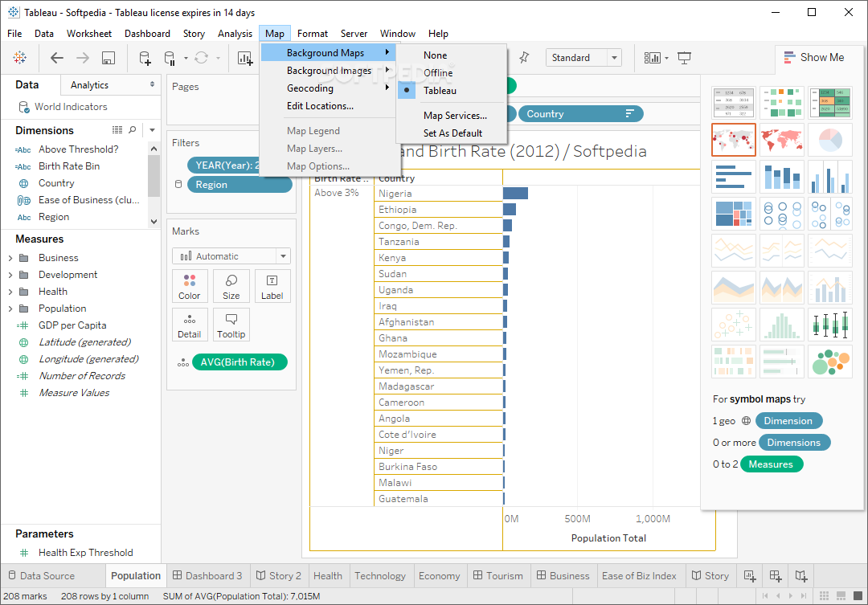Click the New Dashboard tab icon

(x=776, y=575)
